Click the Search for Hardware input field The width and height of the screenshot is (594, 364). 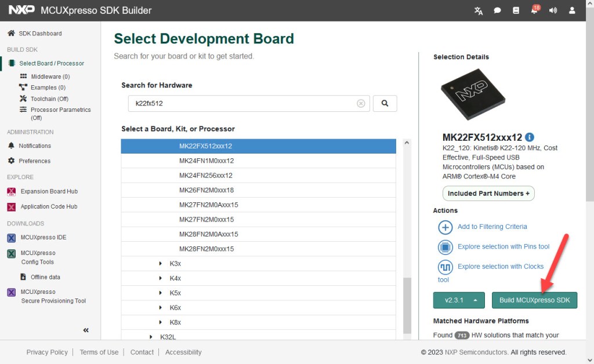pyautogui.click(x=241, y=104)
